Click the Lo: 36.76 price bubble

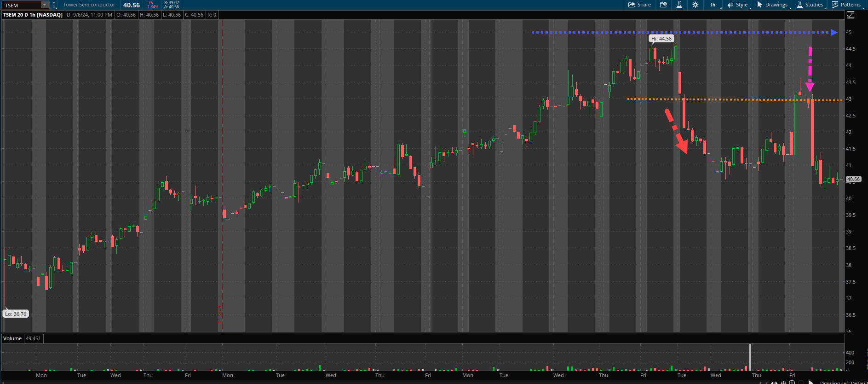pyautogui.click(x=16, y=314)
